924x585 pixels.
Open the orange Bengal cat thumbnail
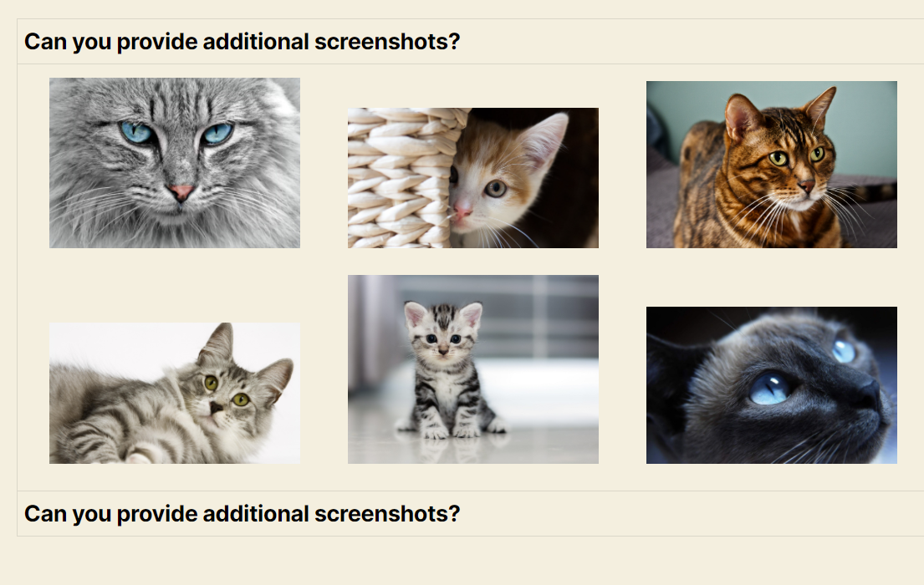pos(771,165)
